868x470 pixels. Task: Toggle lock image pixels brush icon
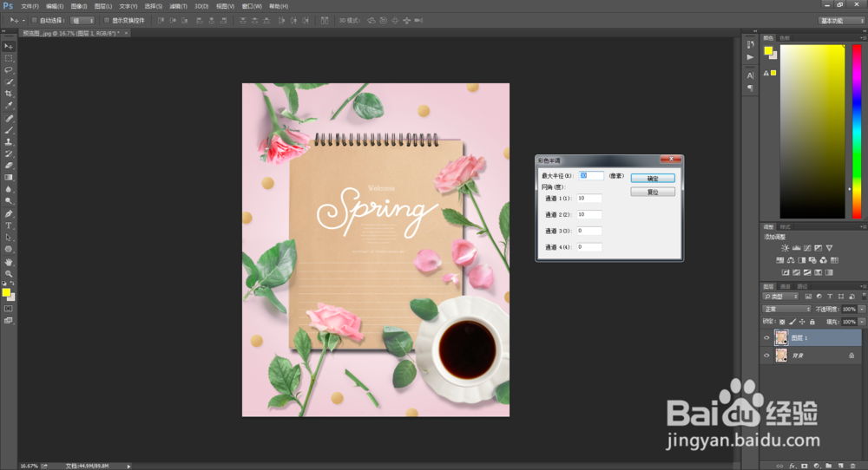pyautogui.click(x=792, y=322)
